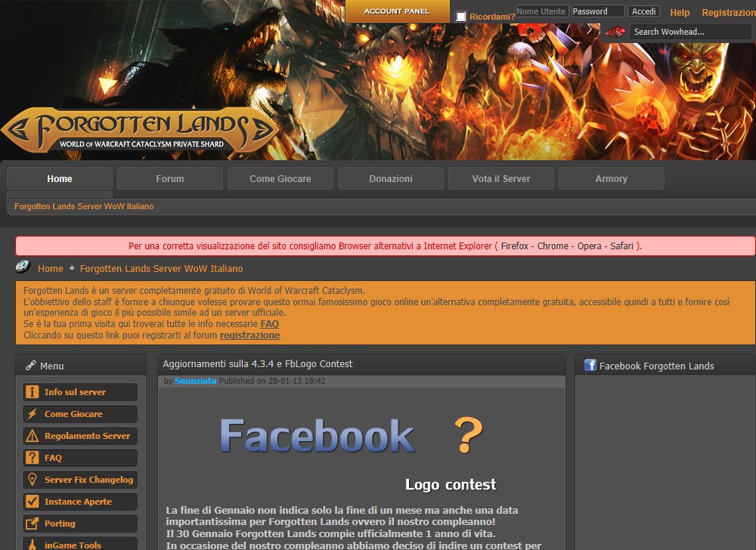Viewport: 756px width, 550px height.
Task: Click the question mark FAQ icon in menu
Action: point(32,458)
